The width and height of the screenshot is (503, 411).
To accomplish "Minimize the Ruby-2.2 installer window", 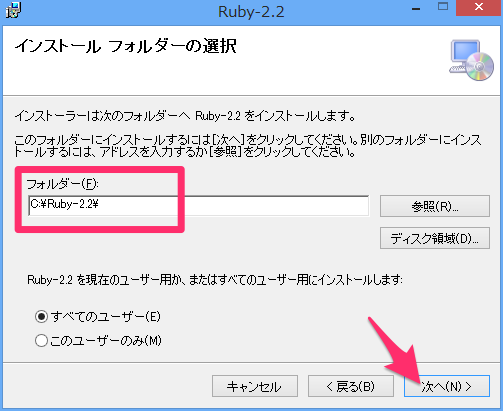I will 416,8.
